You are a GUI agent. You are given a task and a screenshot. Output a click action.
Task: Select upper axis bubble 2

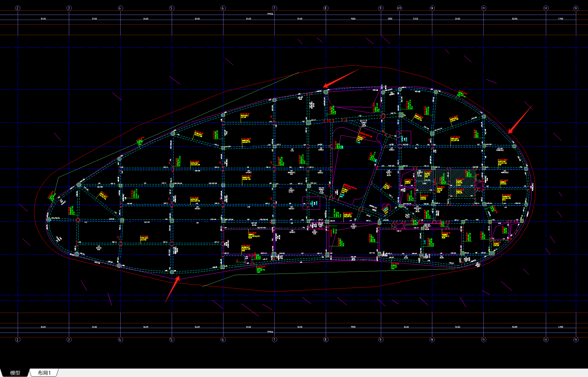pyautogui.click(x=18, y=8)
